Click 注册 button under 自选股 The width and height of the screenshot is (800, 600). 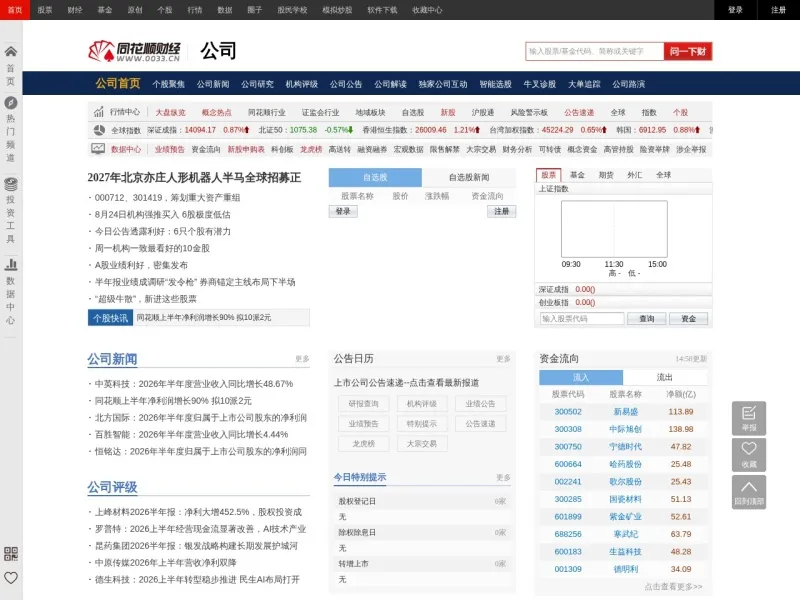pyautogui.click(x=502, y=211)
